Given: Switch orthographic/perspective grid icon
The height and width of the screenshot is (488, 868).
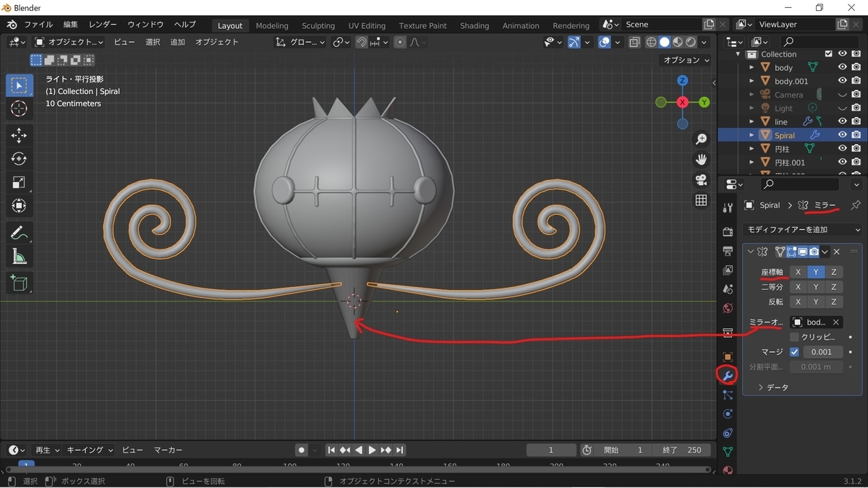Looking at the screenshot, I should [701, 200].
